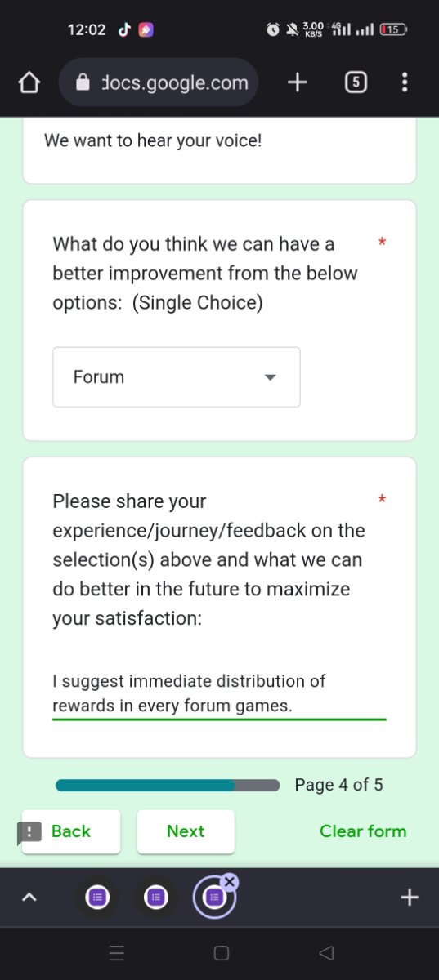Tap the padlock site security icon

[83, 82]
